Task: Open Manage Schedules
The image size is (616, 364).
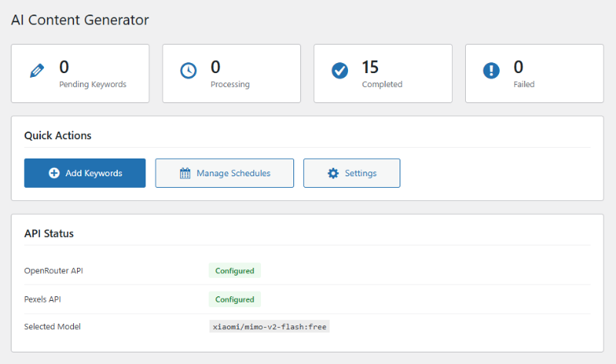Action: point(233,173)
